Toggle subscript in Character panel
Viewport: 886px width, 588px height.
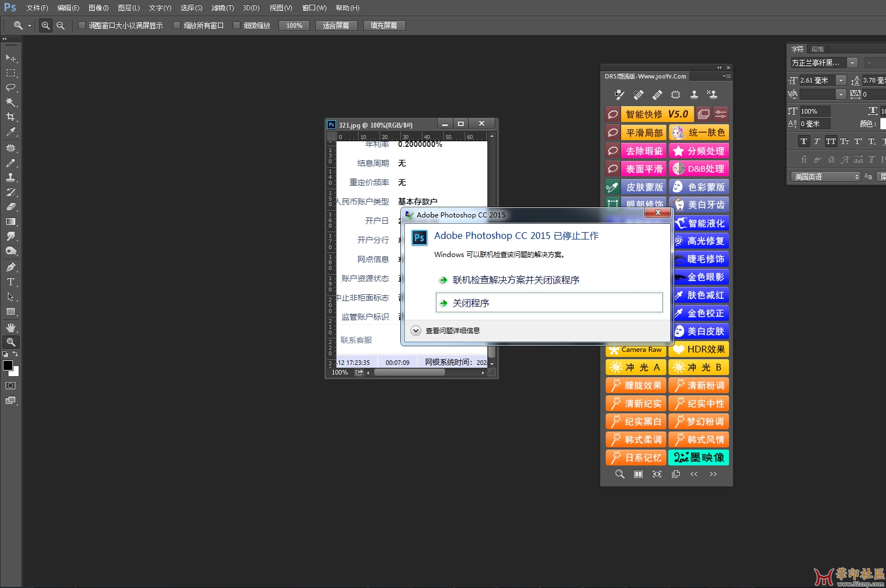click(872, 141)
